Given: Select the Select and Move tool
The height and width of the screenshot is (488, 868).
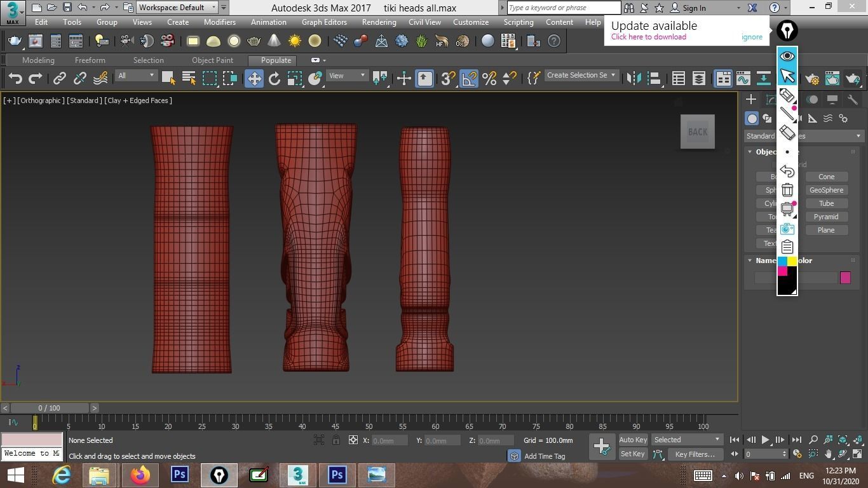Looking at the screenshot, I should pos(254,78).
